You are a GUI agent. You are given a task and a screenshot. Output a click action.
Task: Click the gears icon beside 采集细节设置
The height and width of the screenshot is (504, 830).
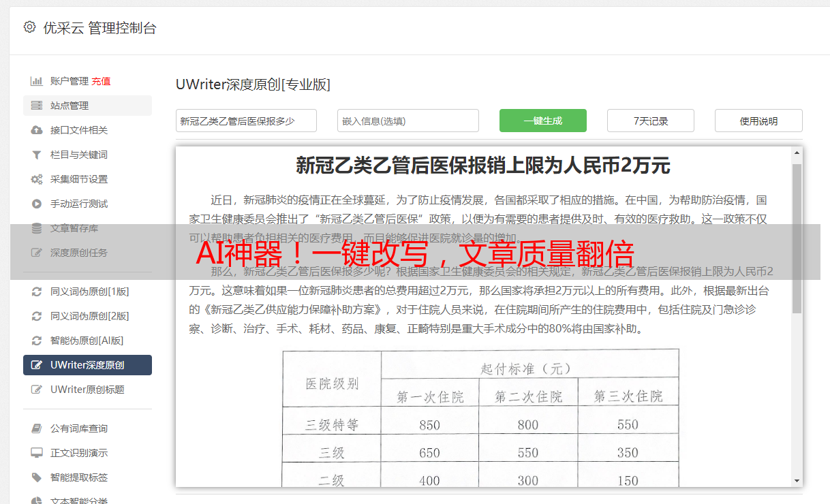point(37,179)
